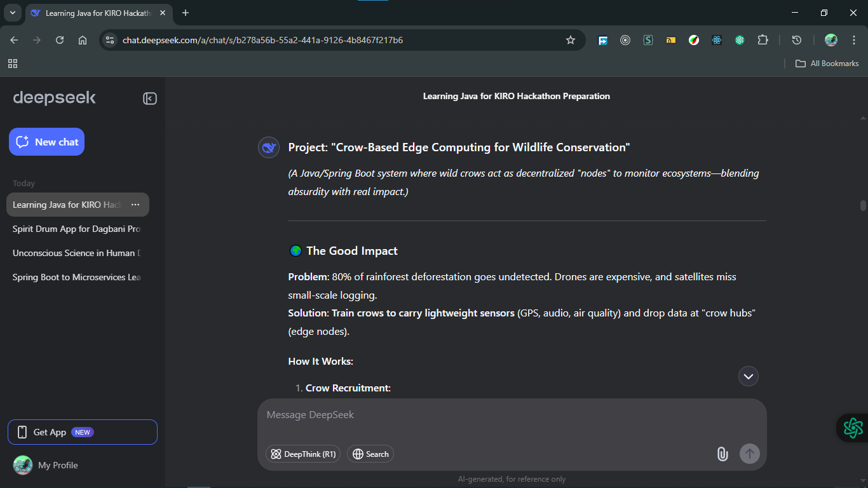Start a new chat
This screenshot has width=868, height=488.
click(46, 142)
